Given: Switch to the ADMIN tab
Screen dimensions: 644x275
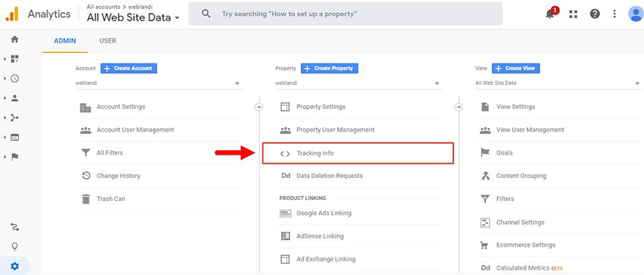Looking at the screenshot, I should pos(65,41).
